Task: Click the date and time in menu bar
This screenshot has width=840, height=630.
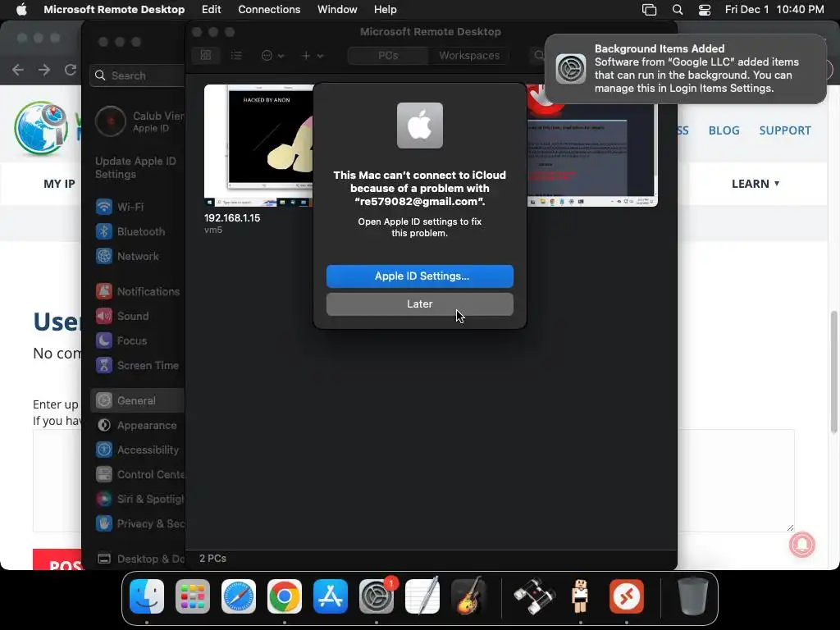Action: (774, 9)
